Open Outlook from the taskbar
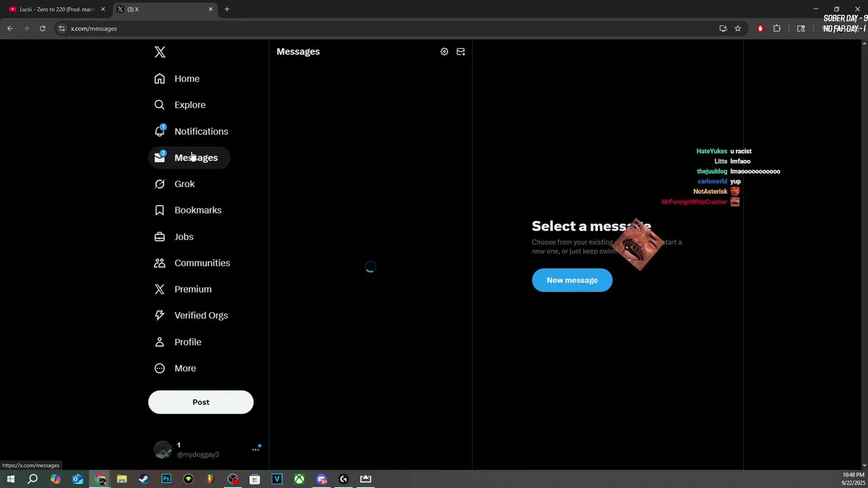The height and width of the screenshot is (488, 868). (x=77, y=479)
